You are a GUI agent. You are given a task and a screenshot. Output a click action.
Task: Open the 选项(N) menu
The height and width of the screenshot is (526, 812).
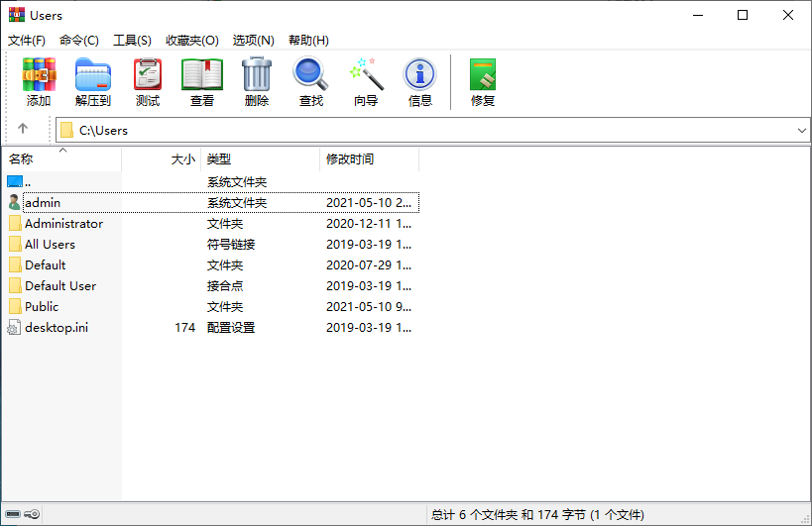pyautogui.click(x=253, y=41)
